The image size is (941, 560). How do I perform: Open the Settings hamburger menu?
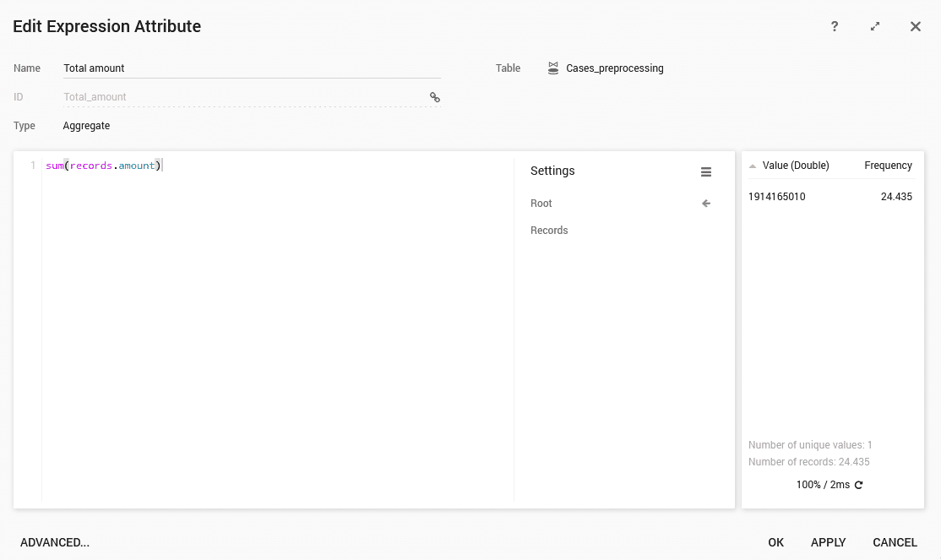point(706,171)
